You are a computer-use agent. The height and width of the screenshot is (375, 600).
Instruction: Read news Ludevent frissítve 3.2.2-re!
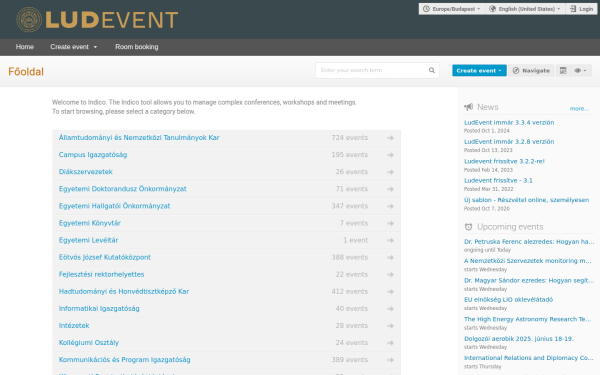(x=504, y=161)
